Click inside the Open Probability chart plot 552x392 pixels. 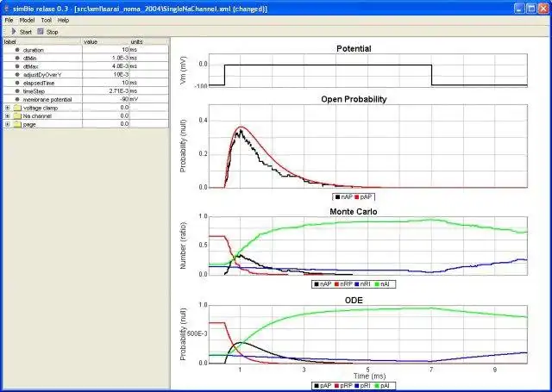[x=368, y=146]
